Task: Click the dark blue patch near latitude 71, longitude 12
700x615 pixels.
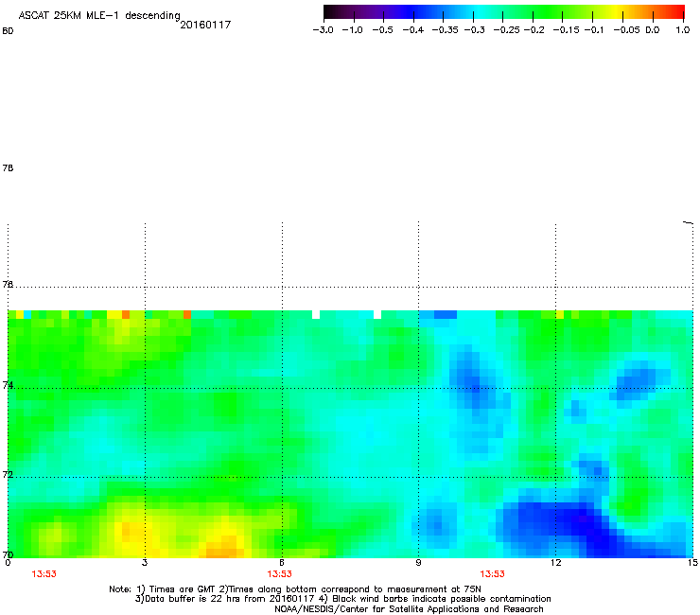Action: coord(558,520)
